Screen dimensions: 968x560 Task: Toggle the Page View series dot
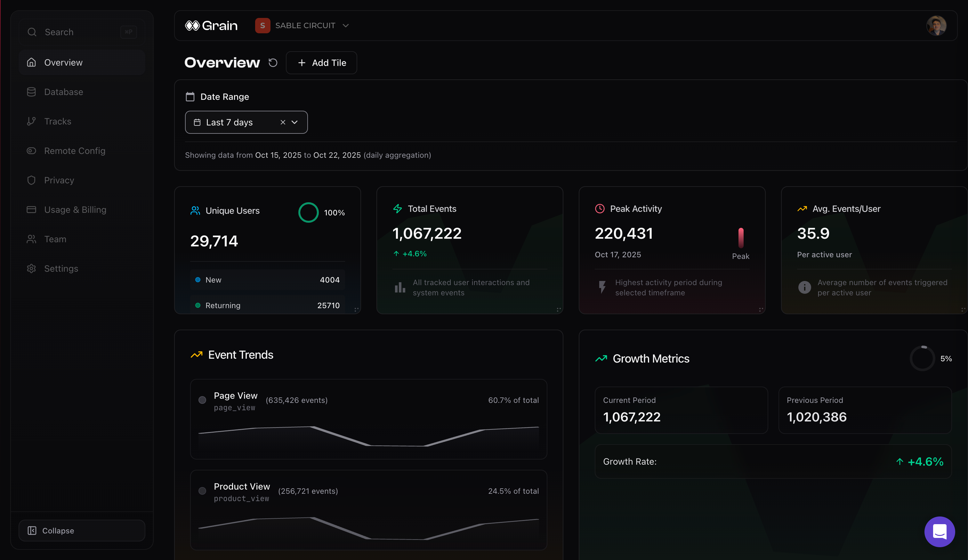pyautogui.click(x=202, y=400)
